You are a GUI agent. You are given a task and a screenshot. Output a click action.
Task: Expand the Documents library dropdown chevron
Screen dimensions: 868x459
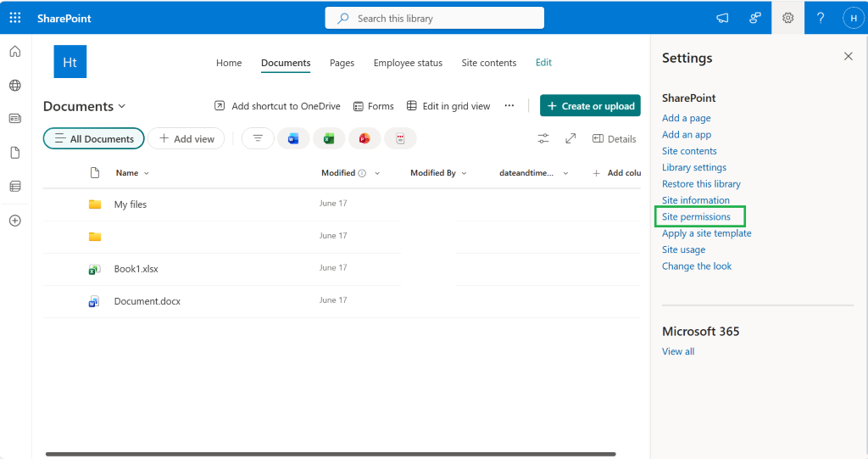pos(122,106)
